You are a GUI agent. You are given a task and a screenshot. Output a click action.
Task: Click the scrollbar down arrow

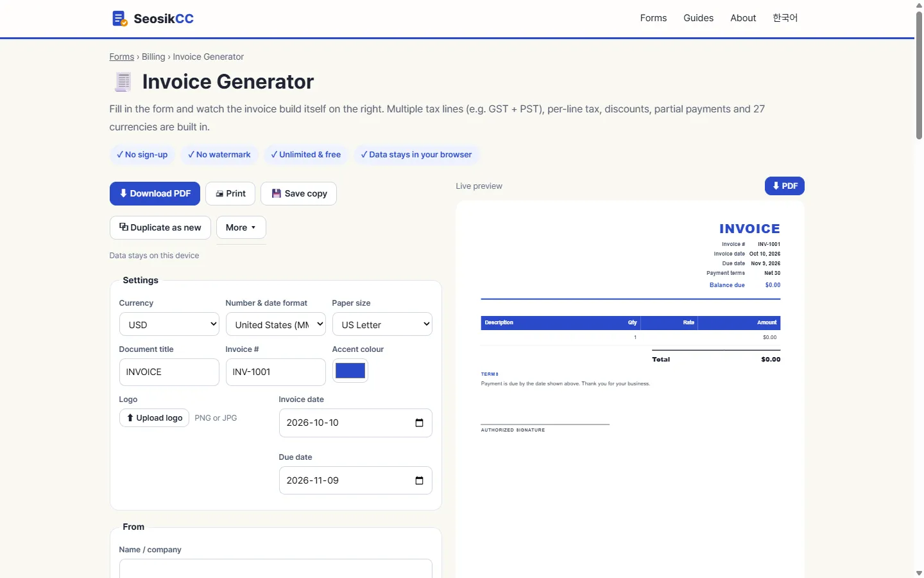(x=919, y=573)
